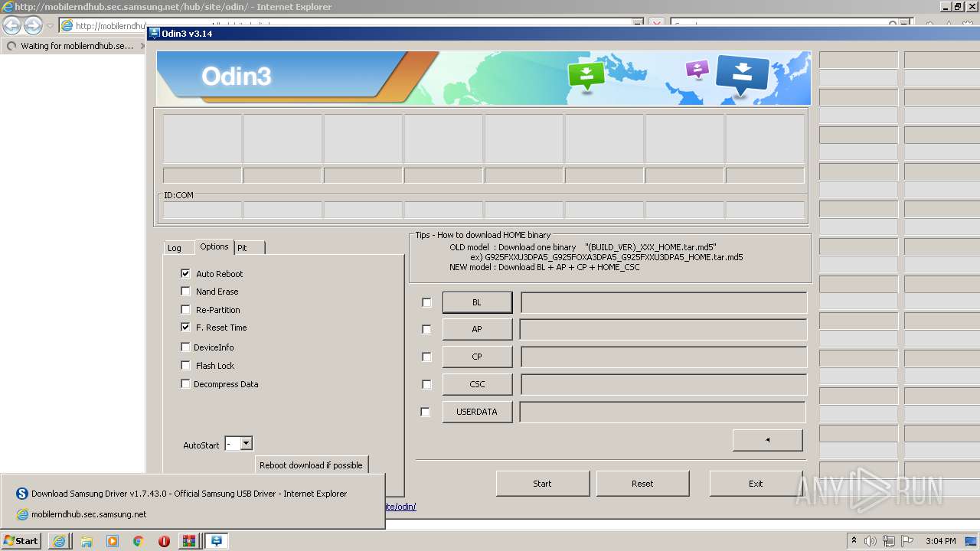Click the BL file button
Screen dimensions: 980x551
coord(477,302)
